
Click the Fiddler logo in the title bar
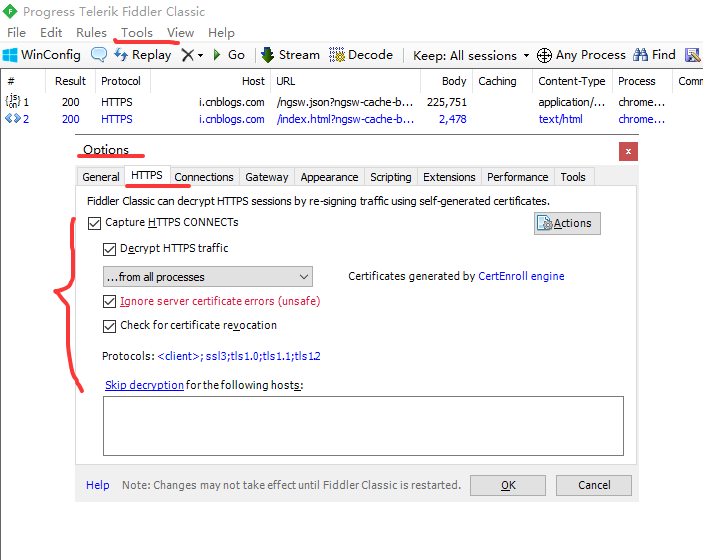[10, 11]
